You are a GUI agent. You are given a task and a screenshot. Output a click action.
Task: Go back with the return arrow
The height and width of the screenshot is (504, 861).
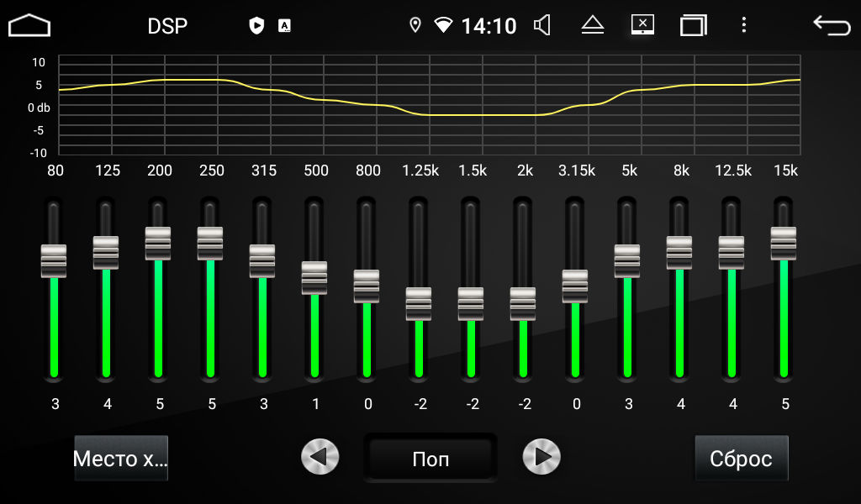click(832, 26)
